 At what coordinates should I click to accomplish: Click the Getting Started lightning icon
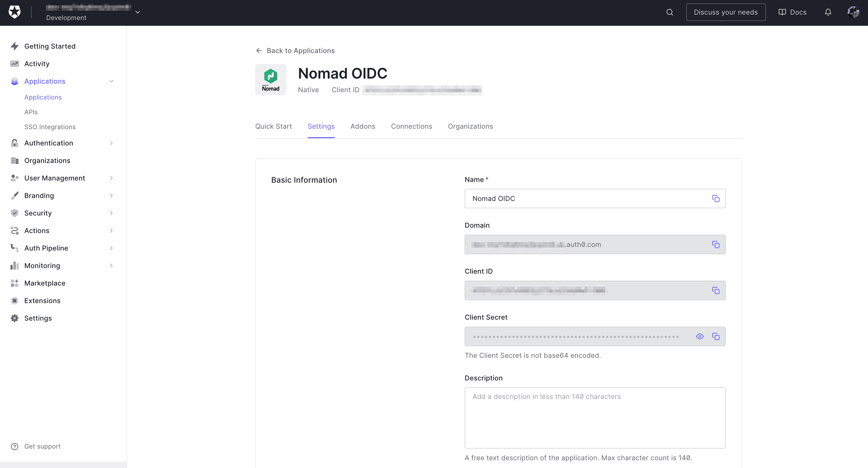click(x=15, y=46)
